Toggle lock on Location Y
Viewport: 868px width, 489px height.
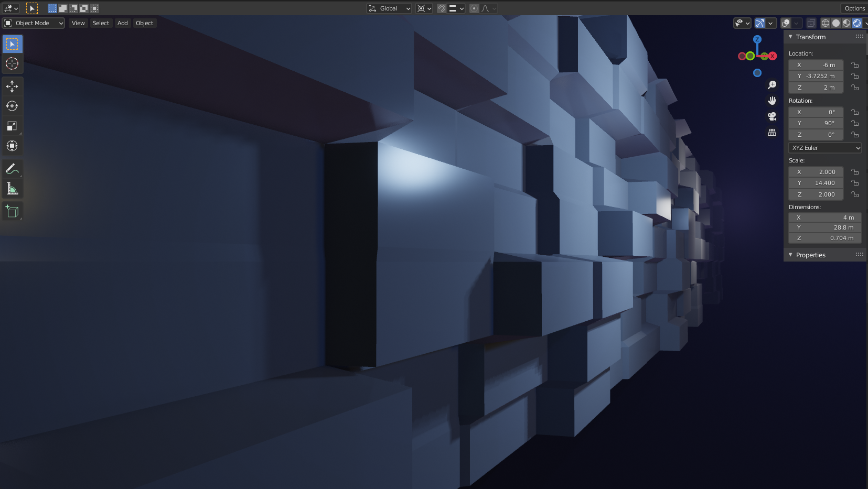(x=855, y=76)
